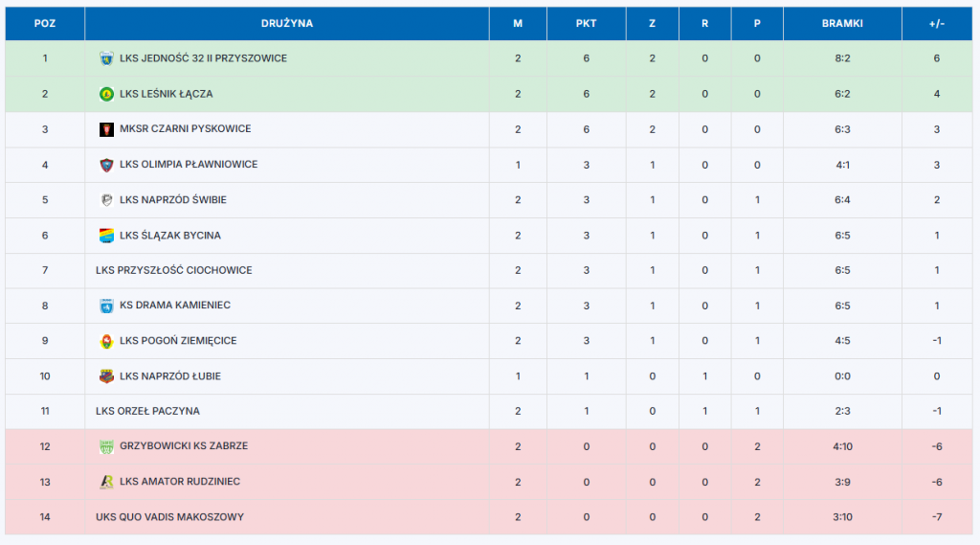The image size is (980, 545).
Task: Click the Grzybowicki KS Zabrze green logo
Action: (x=106, y=446)
